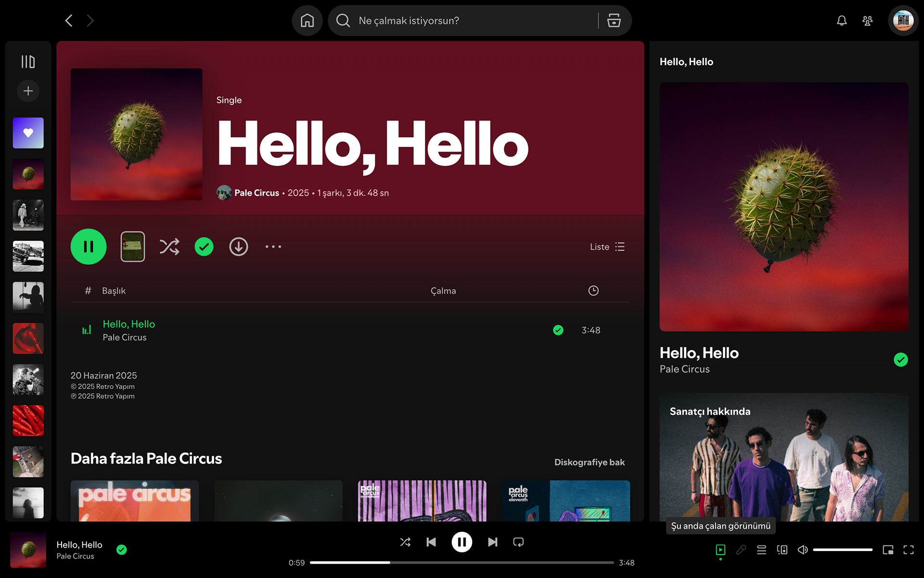Click the volume slider bar
The image size is (924, 578).
pos(842,550)
